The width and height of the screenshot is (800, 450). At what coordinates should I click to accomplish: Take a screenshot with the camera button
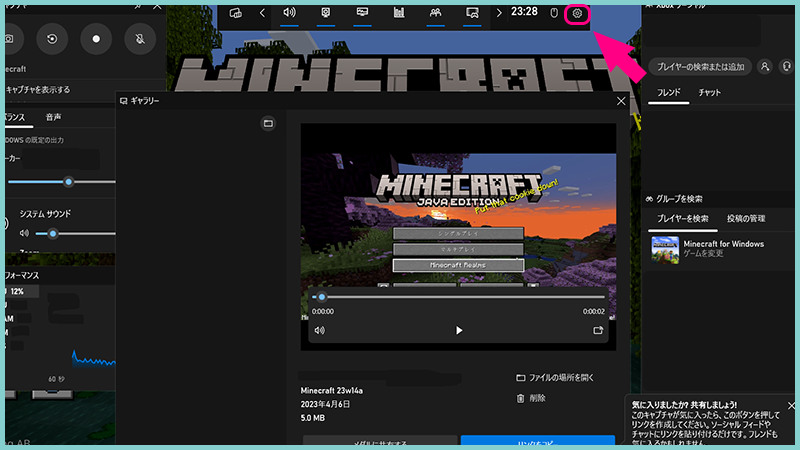click(10, 39)
